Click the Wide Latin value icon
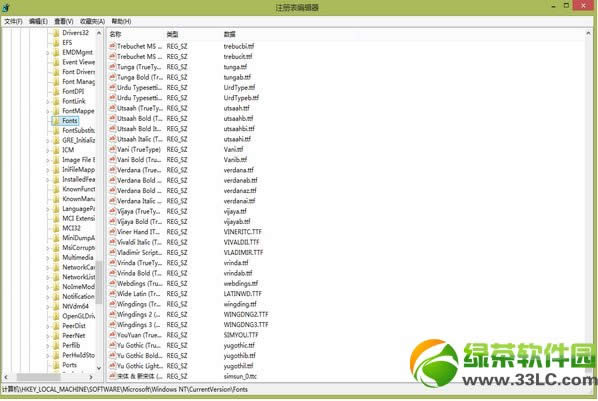598x401 pixels. 113,293
